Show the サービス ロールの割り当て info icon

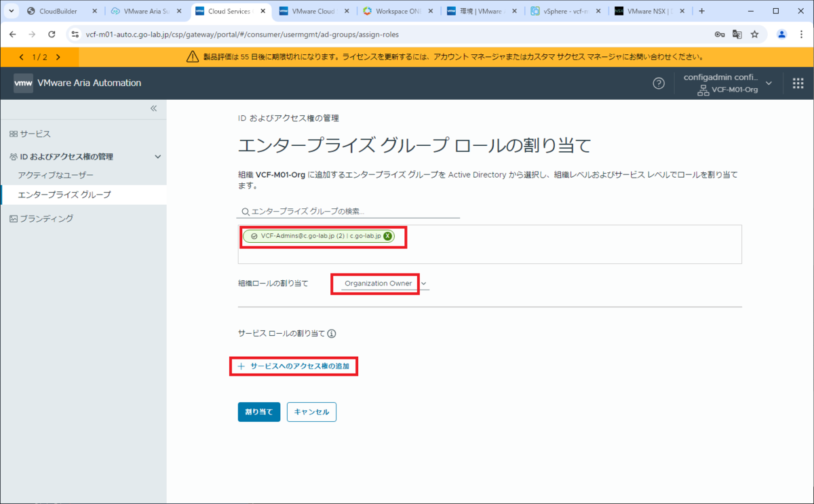click(332, 334)
